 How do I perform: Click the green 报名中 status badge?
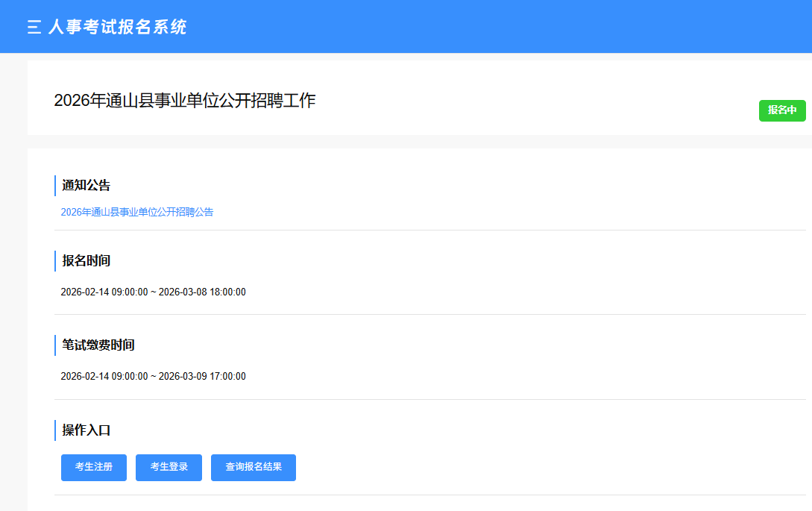click(782, 110)
